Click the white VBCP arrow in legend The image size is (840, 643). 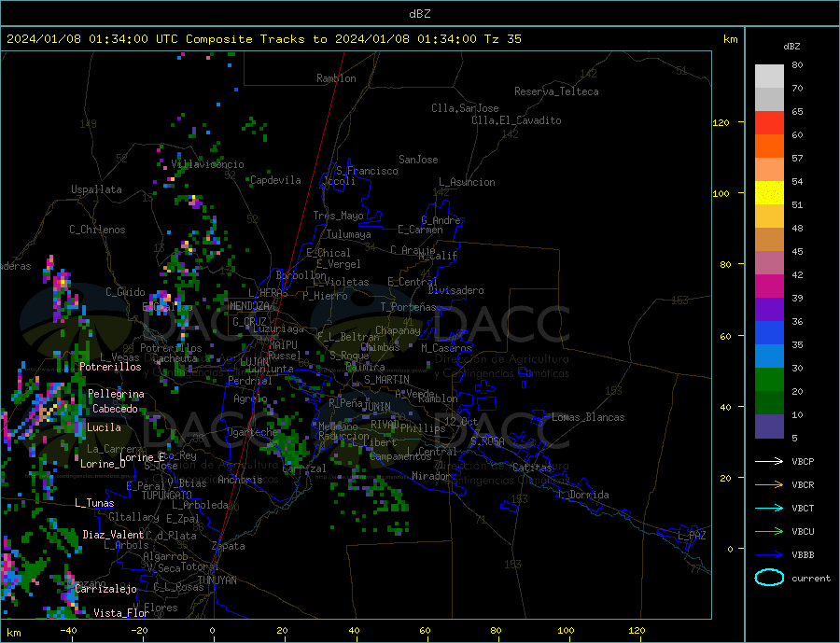pyautogui.click(x=769, y=461)
